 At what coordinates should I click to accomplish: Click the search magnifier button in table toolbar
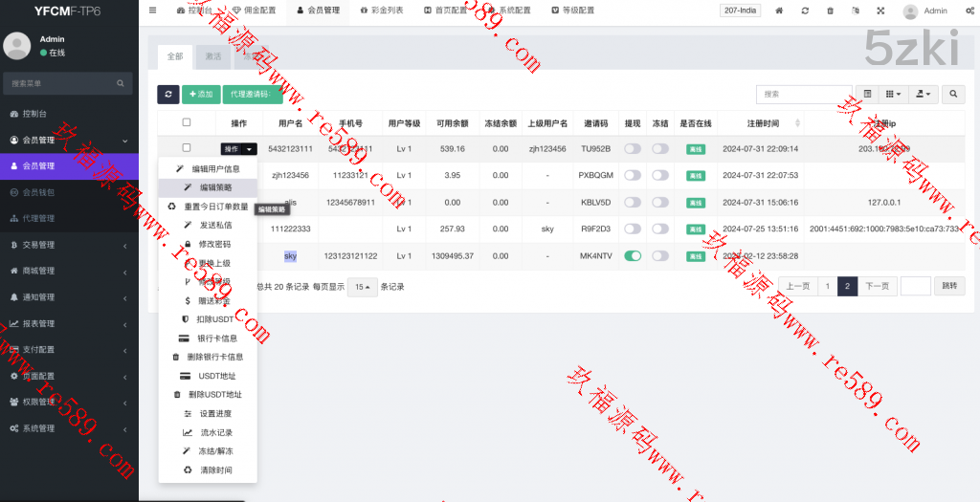pyautogui.click(x=953, y=94)
